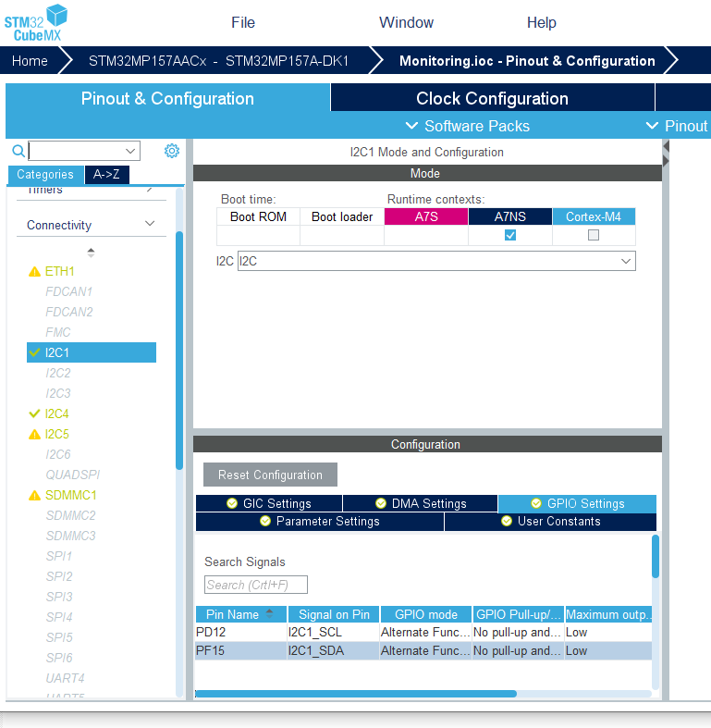Click the GPIO mode column header
Screen dimensions: 711x728
click(426, 614)
